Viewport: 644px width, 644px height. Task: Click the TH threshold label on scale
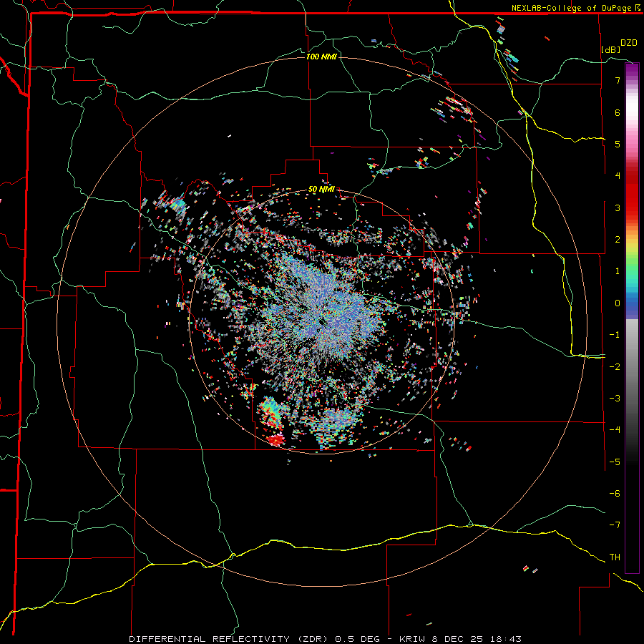(615, 557)
